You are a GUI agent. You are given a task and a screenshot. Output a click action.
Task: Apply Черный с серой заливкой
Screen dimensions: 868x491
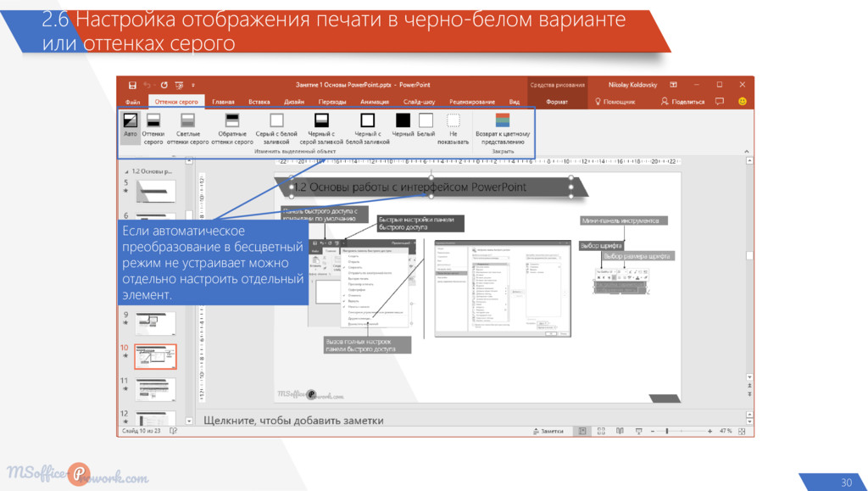coord(321,129)
